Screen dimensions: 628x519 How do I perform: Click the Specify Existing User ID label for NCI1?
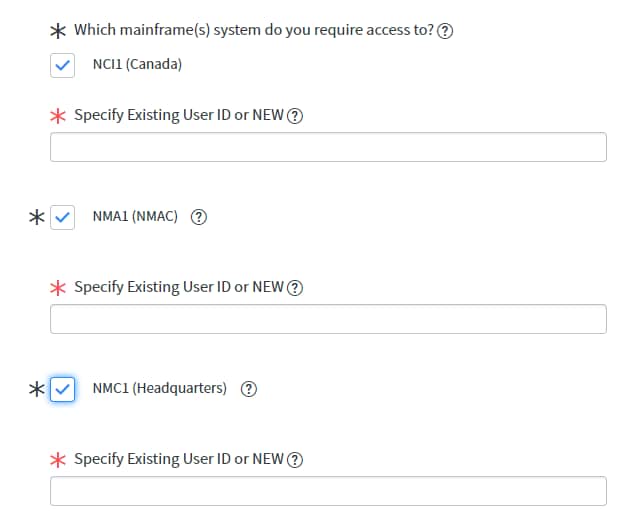[179, 115]
